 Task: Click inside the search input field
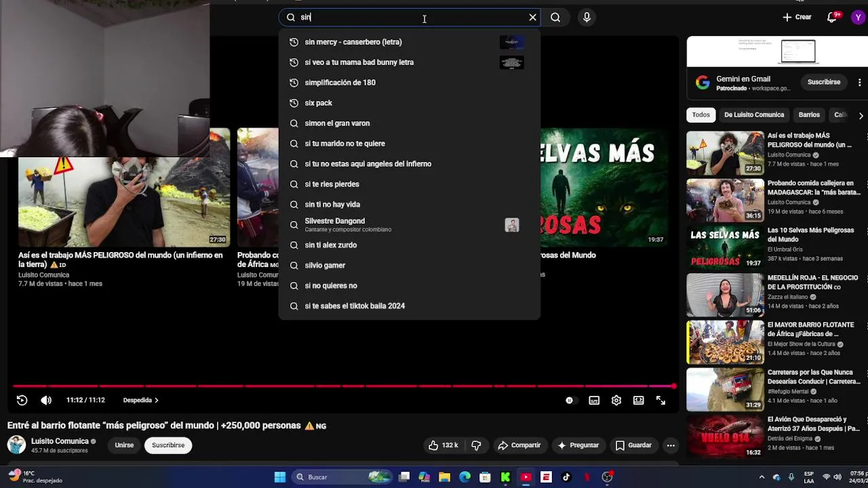pos(410,18)
